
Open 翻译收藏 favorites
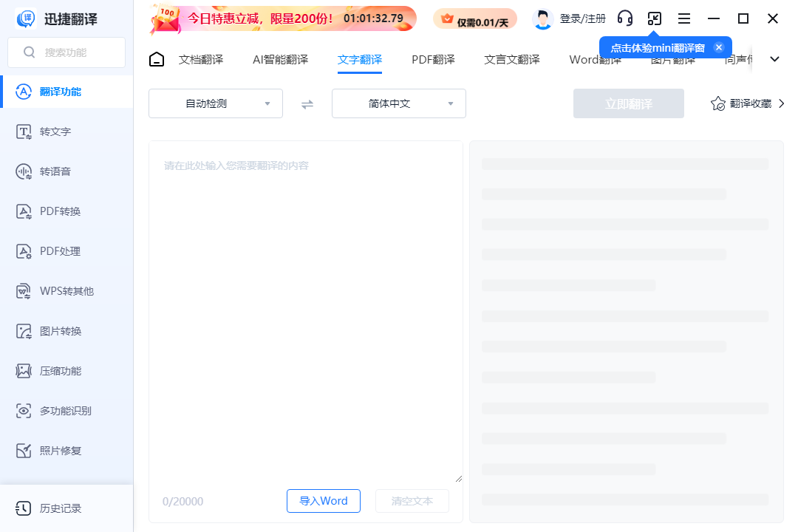coord(747,103)
